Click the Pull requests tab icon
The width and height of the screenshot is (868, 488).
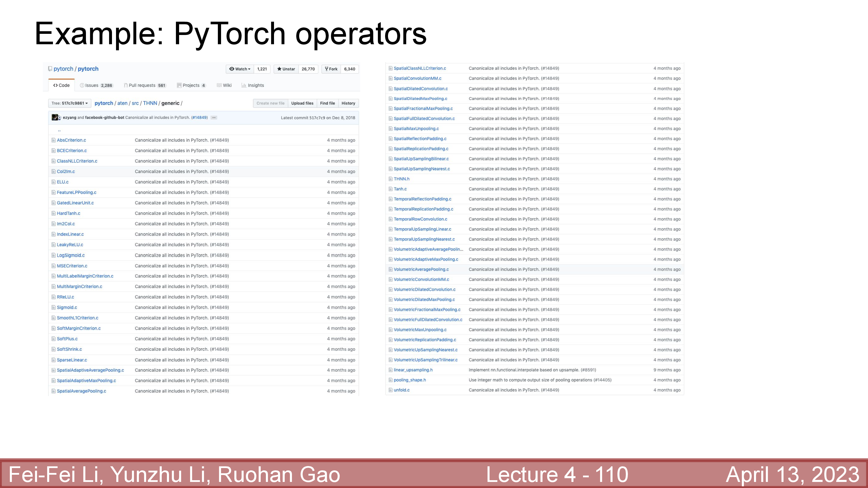click(126, 85)
